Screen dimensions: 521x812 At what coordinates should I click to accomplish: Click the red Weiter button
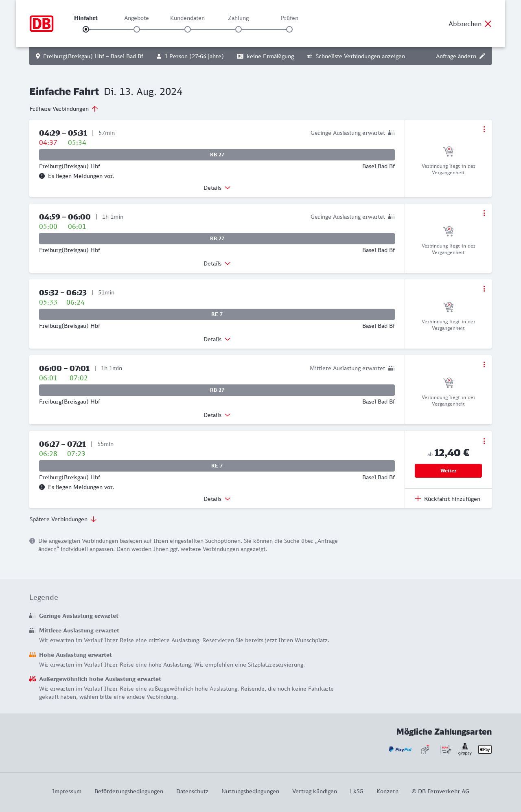pos(448,471)
